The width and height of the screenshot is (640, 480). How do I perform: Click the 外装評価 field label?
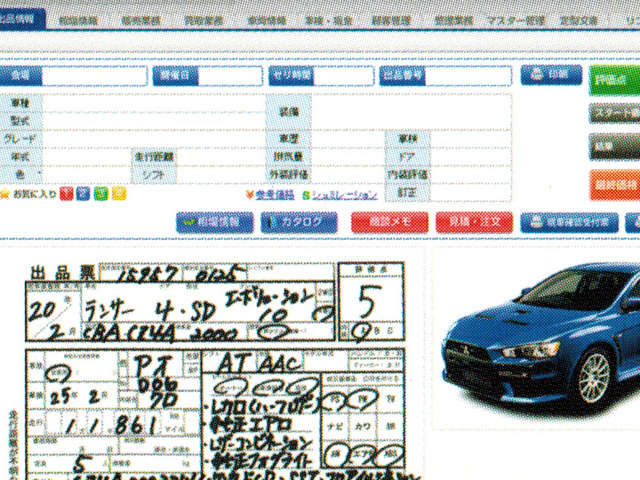[x=289, y=175]
